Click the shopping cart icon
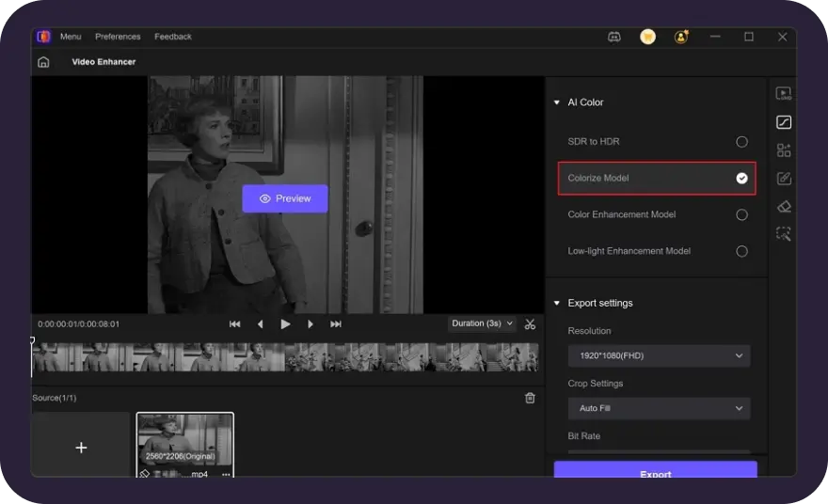The image size is (828, 504). pyautogui.click(x=647, y=37)
